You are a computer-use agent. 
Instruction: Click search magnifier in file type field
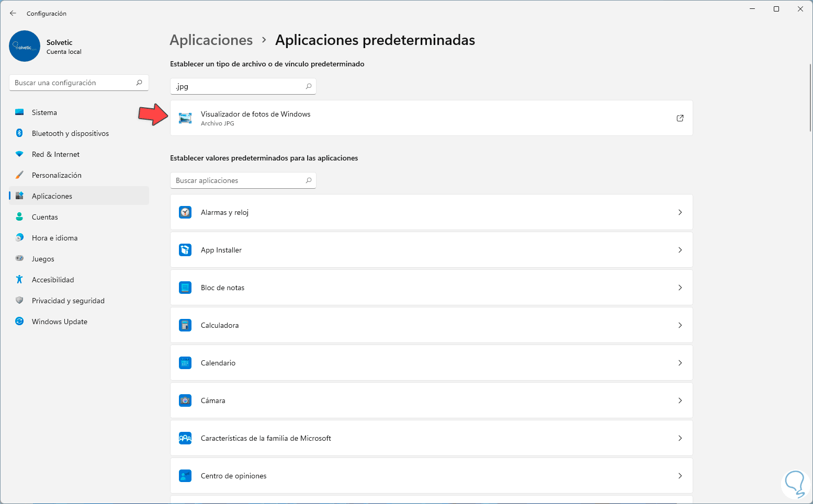309,86
